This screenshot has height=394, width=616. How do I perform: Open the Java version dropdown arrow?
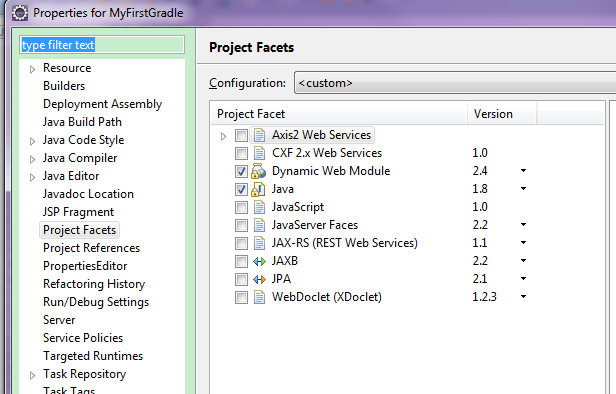click(x=523, y=189)
